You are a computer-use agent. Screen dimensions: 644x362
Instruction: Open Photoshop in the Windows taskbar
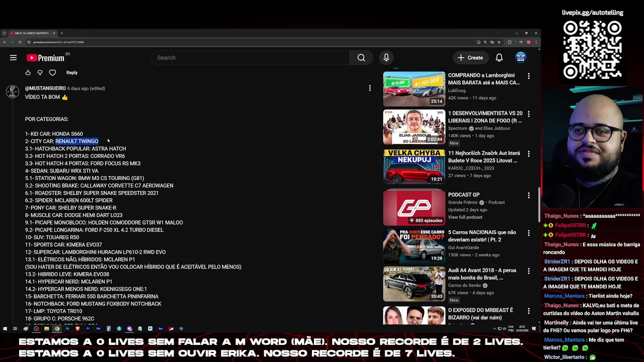point(67,329)
